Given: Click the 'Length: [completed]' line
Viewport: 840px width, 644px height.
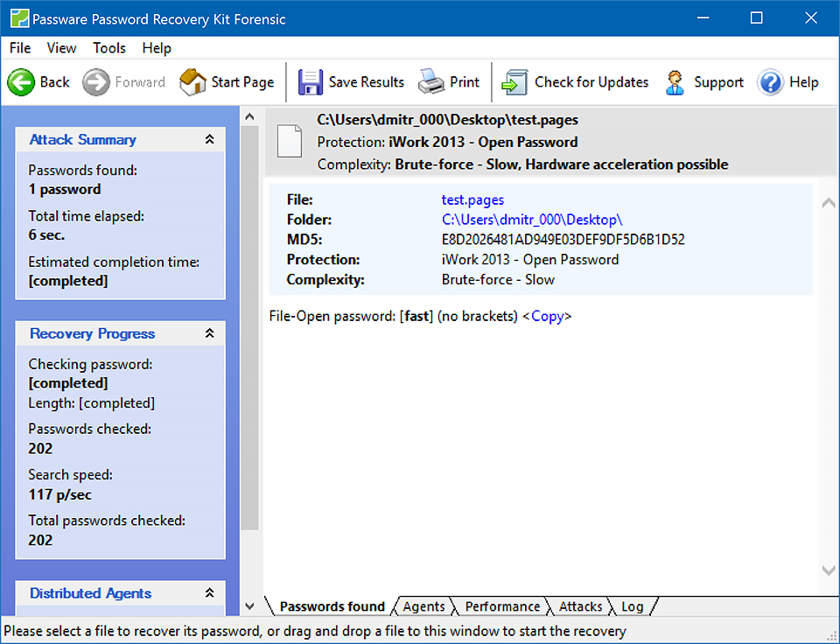Looking at the screenshot, I should coord(92,402).
